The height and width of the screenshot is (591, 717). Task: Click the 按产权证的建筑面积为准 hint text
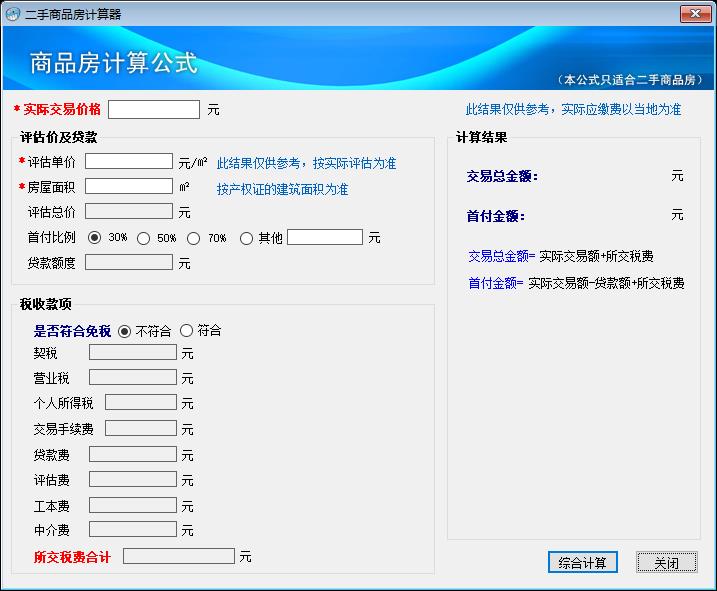pos(282,189)
